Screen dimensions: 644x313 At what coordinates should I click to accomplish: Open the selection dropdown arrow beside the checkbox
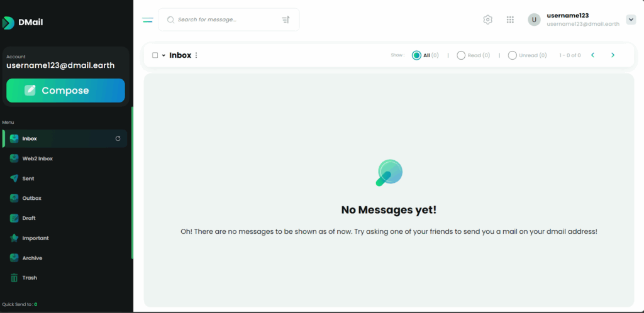(164, 55)
